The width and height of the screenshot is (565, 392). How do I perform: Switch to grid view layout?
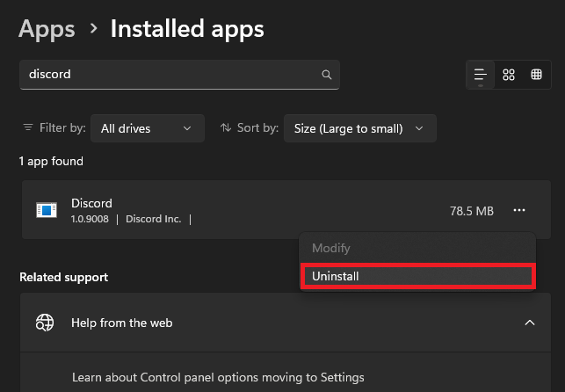tap(509, 75)
